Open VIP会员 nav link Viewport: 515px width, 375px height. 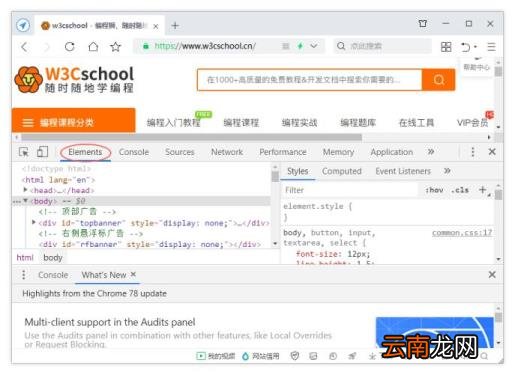[x=473, y=123]
